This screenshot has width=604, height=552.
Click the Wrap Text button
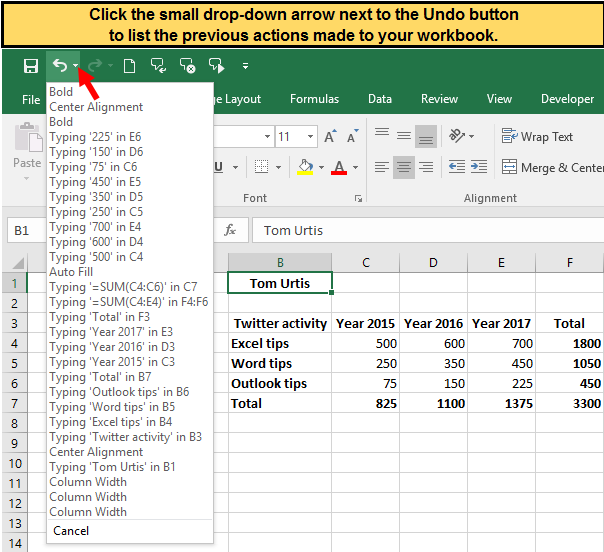[x=538, y=136]
